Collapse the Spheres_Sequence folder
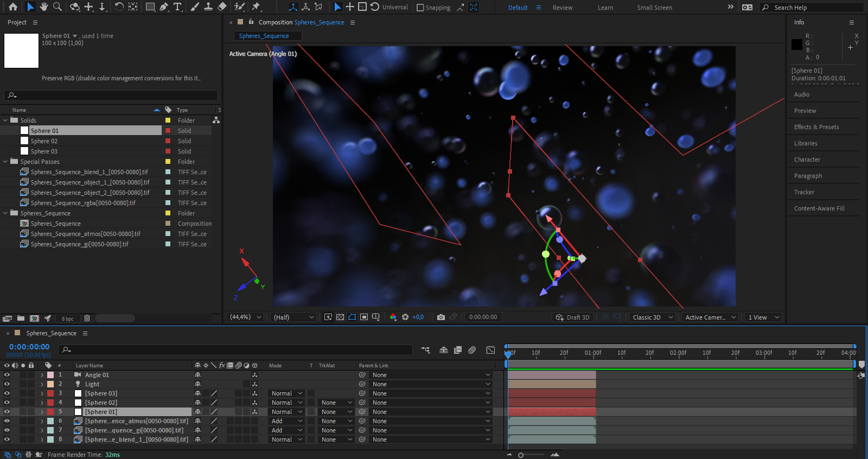 (x=5, y=213)
